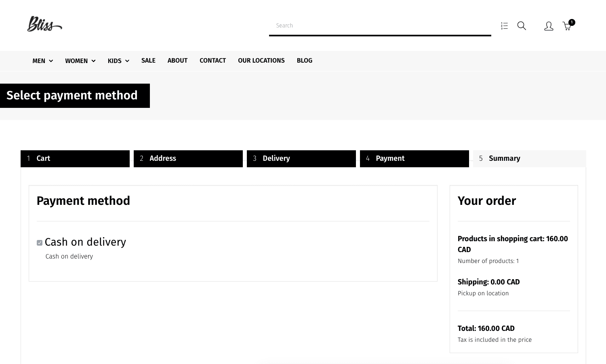This screenshot has width=606, height=364.
Task: Open the advanced search list icon
Action: point(504,26)
